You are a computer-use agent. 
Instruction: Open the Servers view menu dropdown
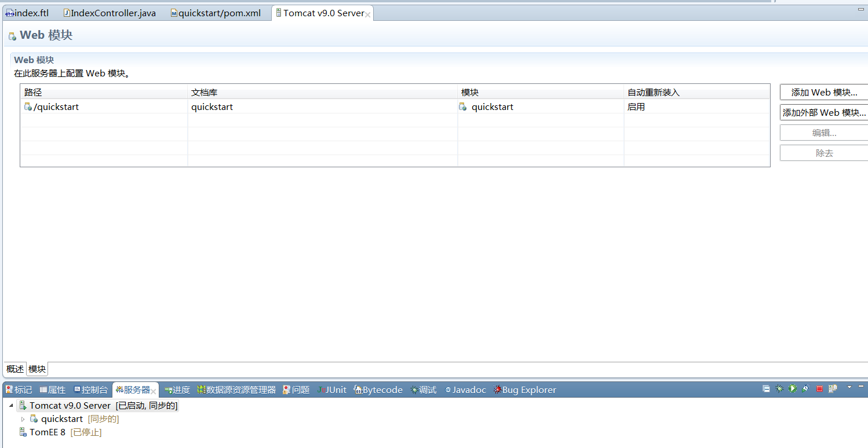pos(849,388)
